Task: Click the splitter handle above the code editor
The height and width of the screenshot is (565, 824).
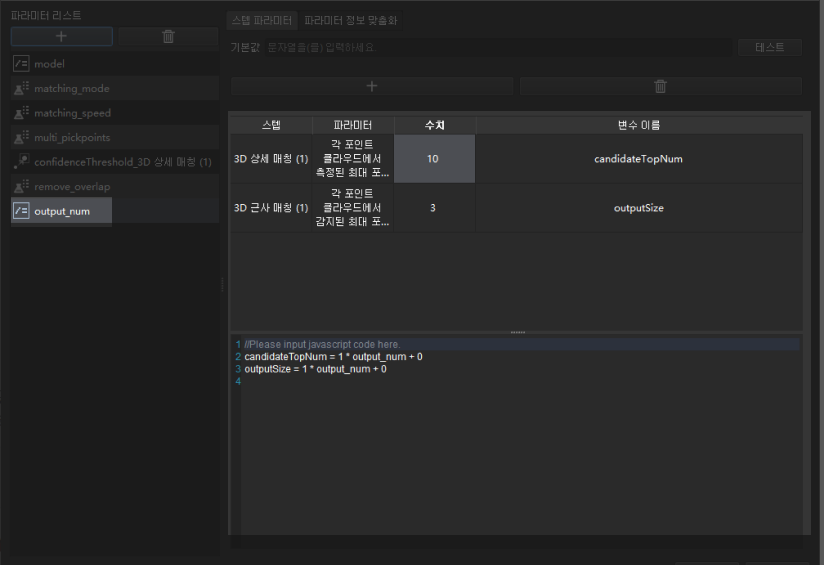Action: coord(518,332)
